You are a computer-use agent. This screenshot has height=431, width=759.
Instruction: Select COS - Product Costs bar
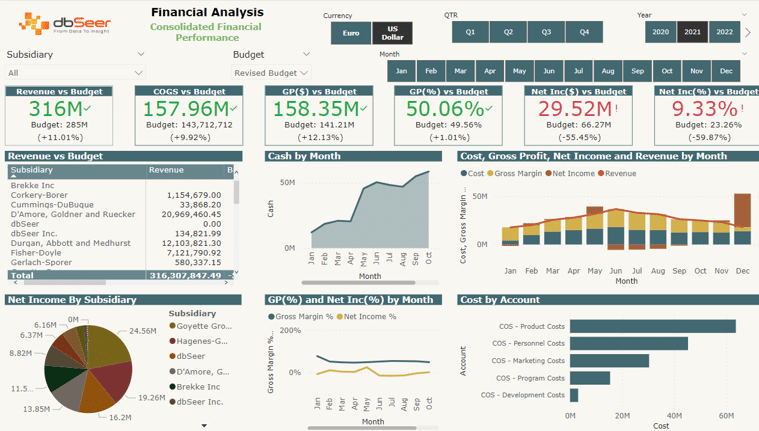pos(653,326)
